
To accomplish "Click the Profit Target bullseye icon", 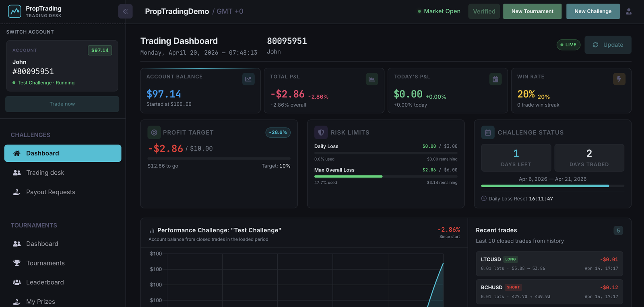I will pyautogui.click(x=154, y=132).
